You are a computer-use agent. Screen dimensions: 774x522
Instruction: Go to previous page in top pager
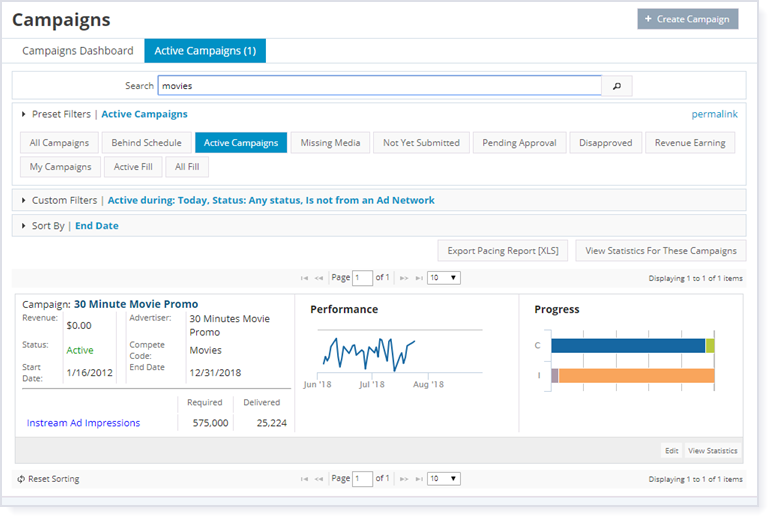[319, 278]
